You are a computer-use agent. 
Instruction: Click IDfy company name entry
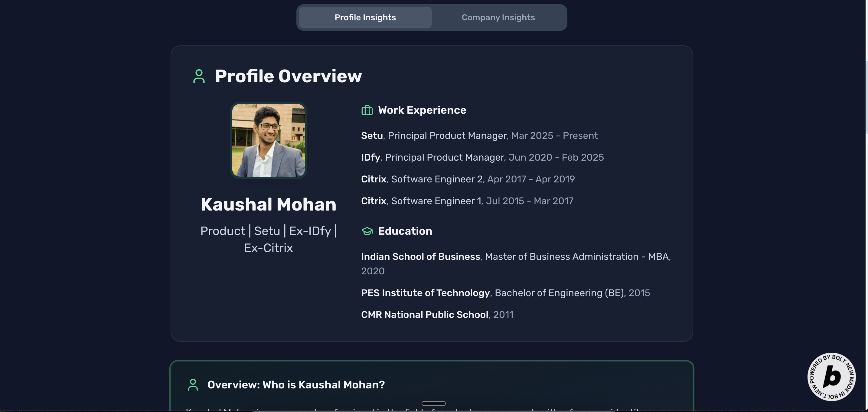click(x=370, y=158)
